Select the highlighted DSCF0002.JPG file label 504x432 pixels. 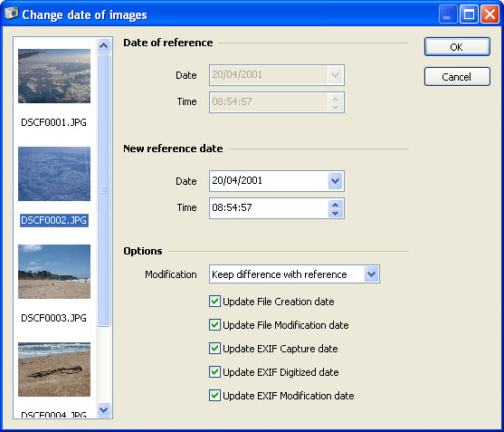pyautogui.click(x=54, y=220)
